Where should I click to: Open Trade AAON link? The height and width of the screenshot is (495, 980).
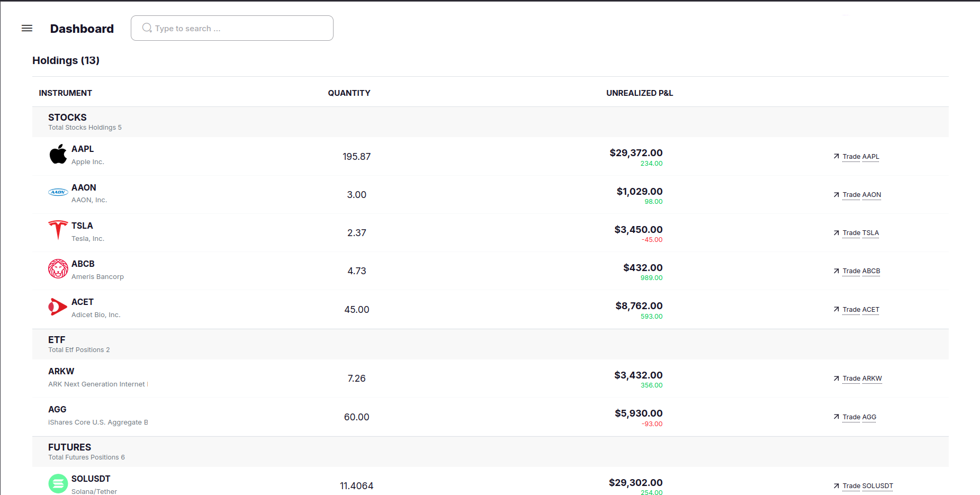point(861,195)
